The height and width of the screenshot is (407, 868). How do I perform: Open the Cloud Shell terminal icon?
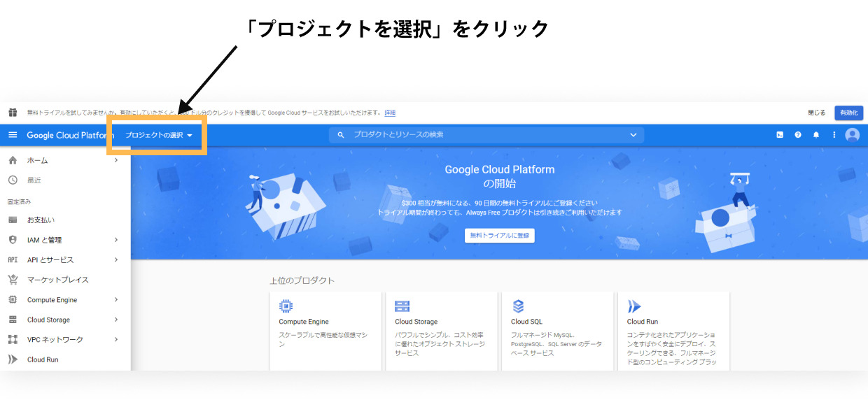pyautogui.click(x=780, y=135)
